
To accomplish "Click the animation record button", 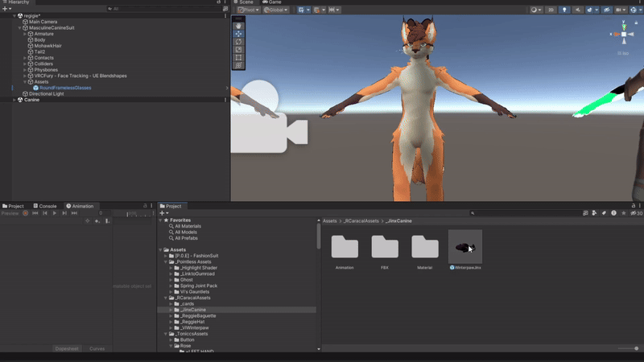I will point(25,213).
